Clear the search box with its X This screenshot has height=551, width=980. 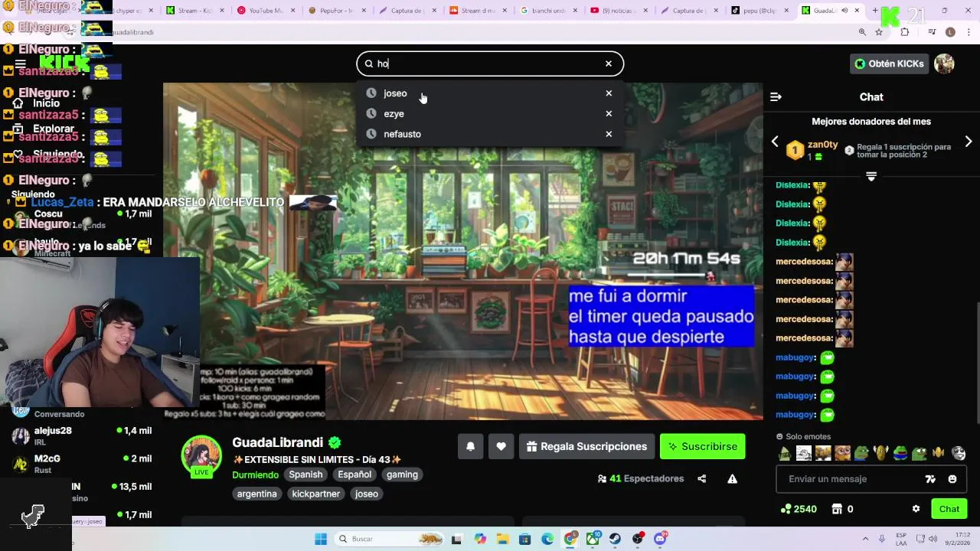tap(609, 64)
